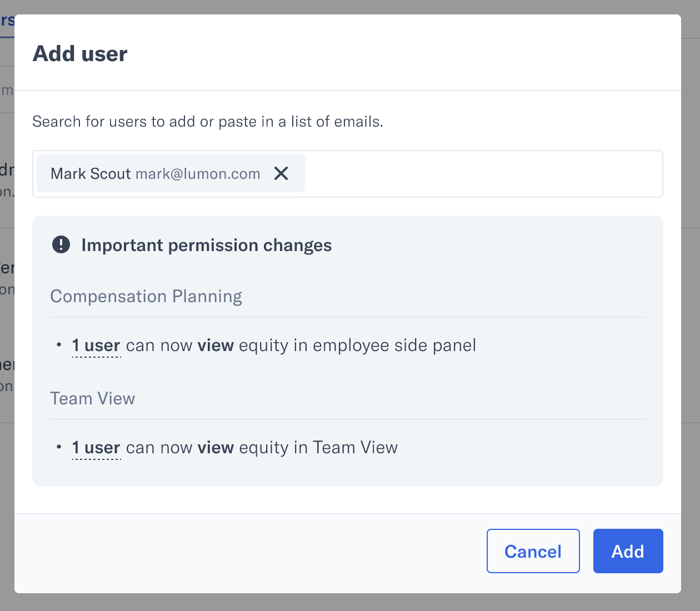
Task: Click the mark@lumon.com email text
Action: [198, 174]
